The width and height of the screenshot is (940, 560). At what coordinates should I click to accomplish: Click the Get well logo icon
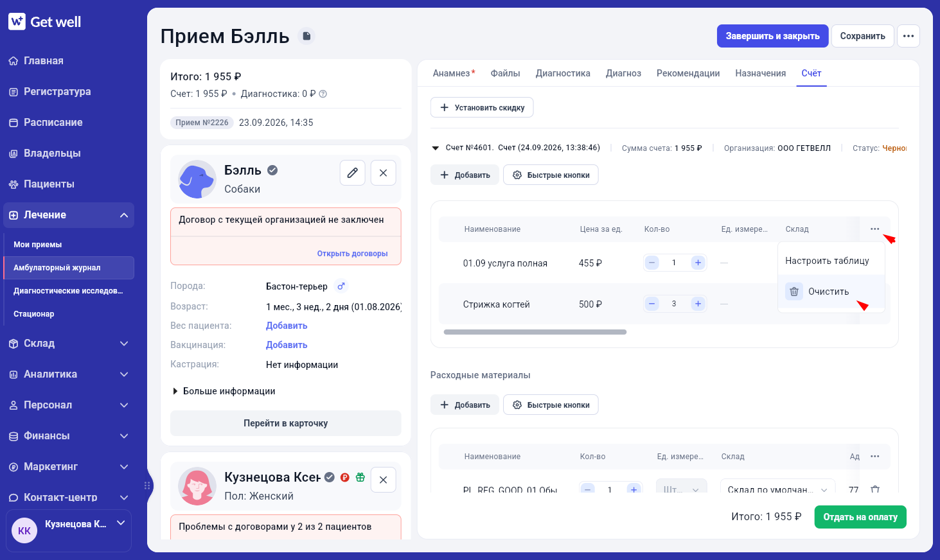[x=17, y=22]
